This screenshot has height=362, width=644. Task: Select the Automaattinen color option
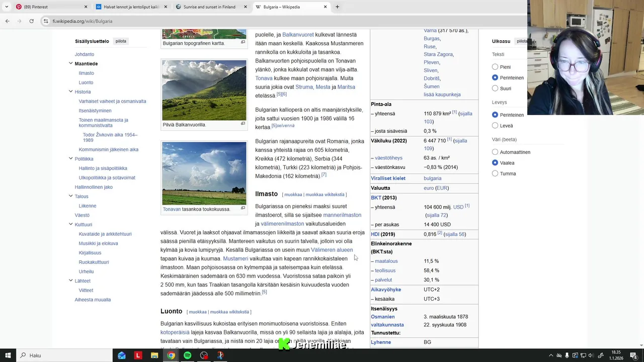coord(495,152)
